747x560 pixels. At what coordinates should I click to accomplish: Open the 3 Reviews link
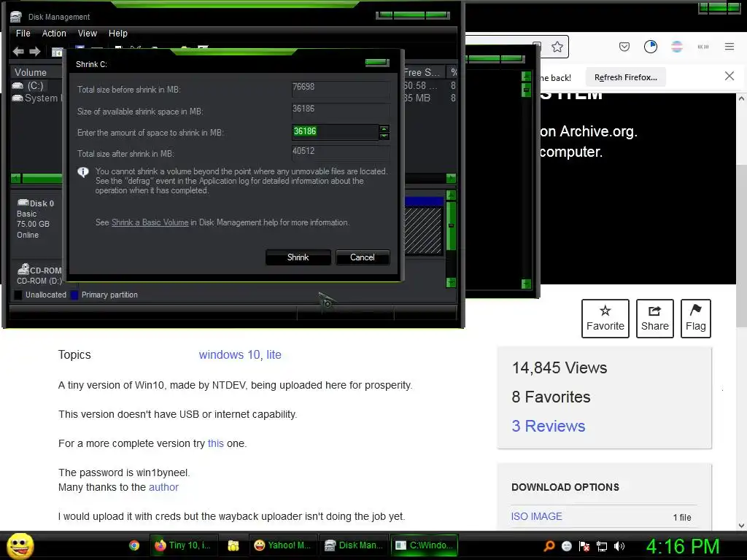point(549,426)
